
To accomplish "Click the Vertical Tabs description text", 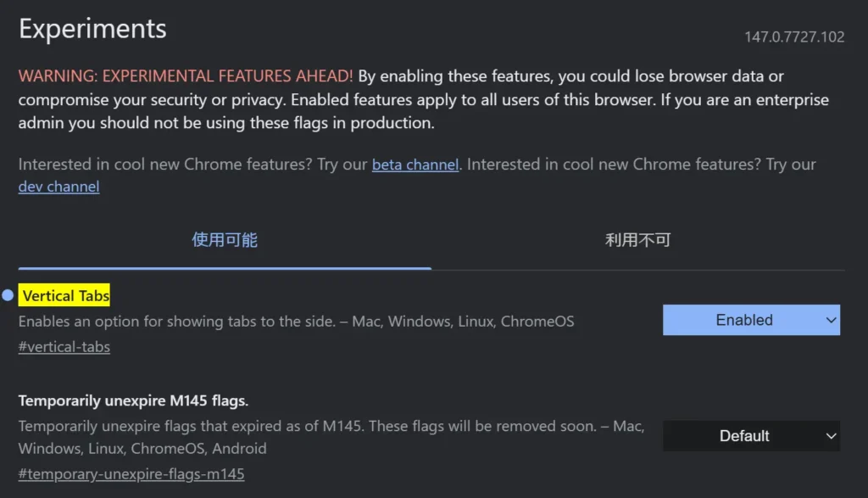I will click(296, 322).
